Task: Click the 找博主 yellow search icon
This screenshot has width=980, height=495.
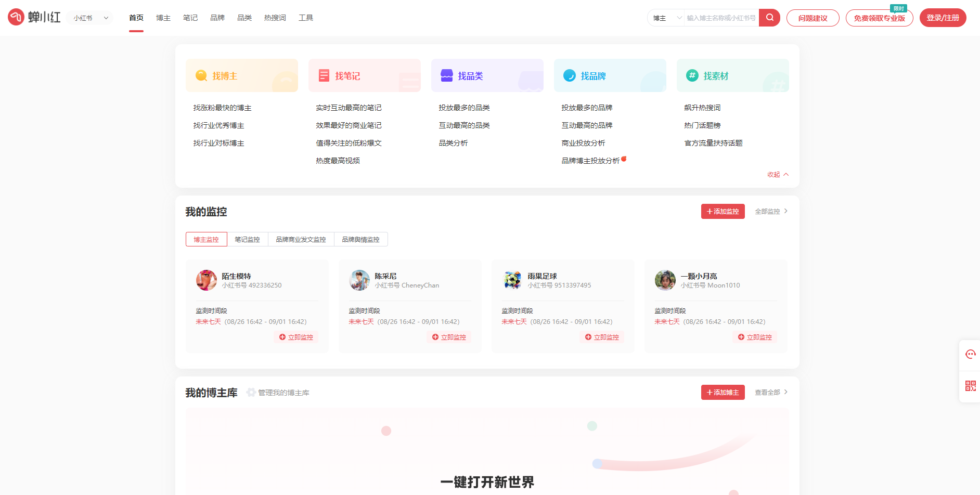Action: (x=201, y=75)
